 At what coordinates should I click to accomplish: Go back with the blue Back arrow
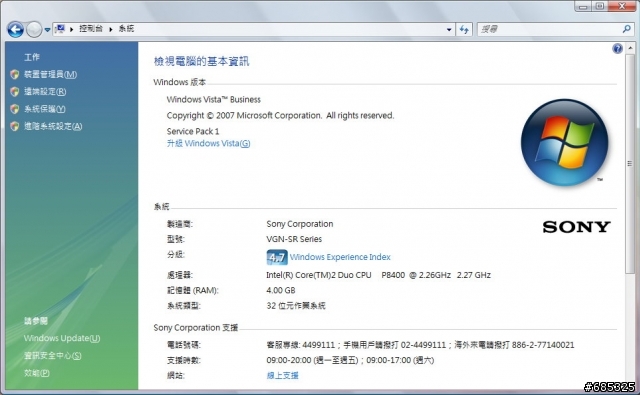pyautogui.click(x=16, y=29)
